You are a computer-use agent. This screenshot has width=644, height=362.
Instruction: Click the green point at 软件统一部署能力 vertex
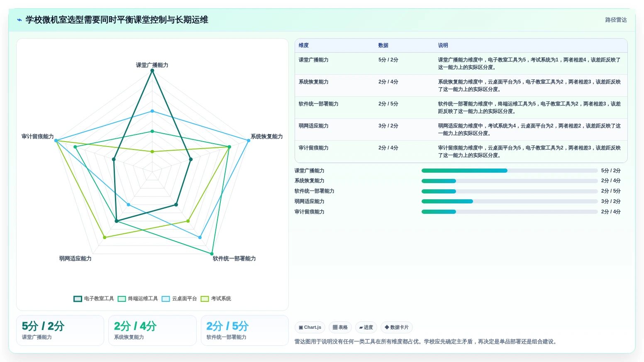[212, 254]
